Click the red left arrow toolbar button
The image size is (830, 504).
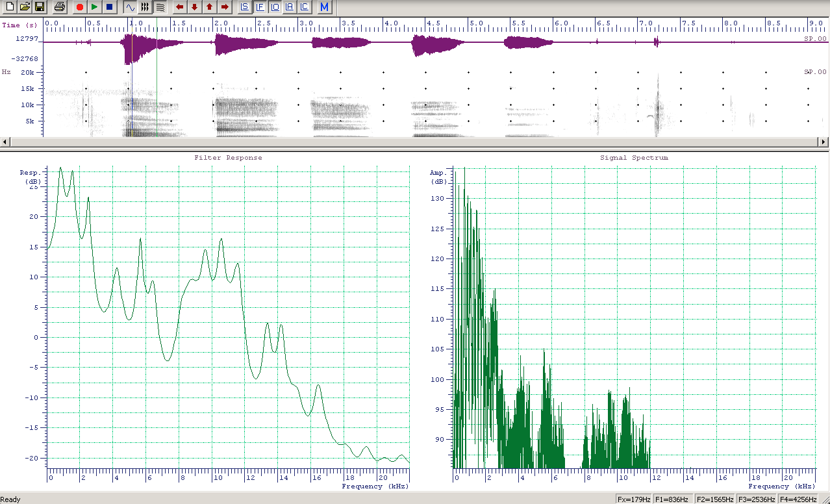[x=180, y=7]
